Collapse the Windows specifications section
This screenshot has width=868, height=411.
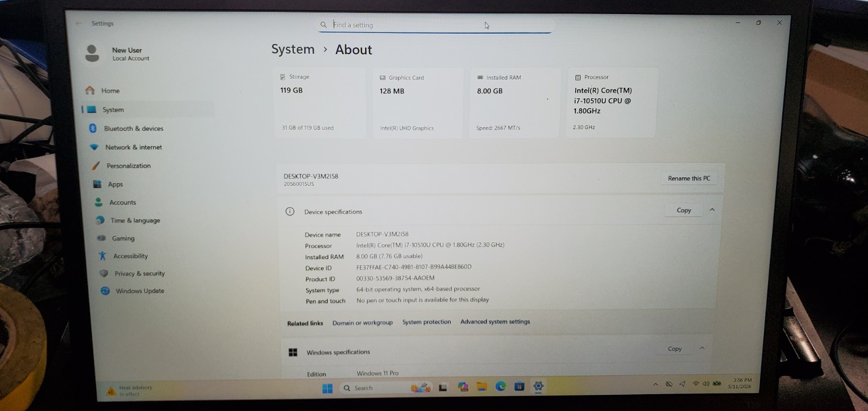pos(702,348)
